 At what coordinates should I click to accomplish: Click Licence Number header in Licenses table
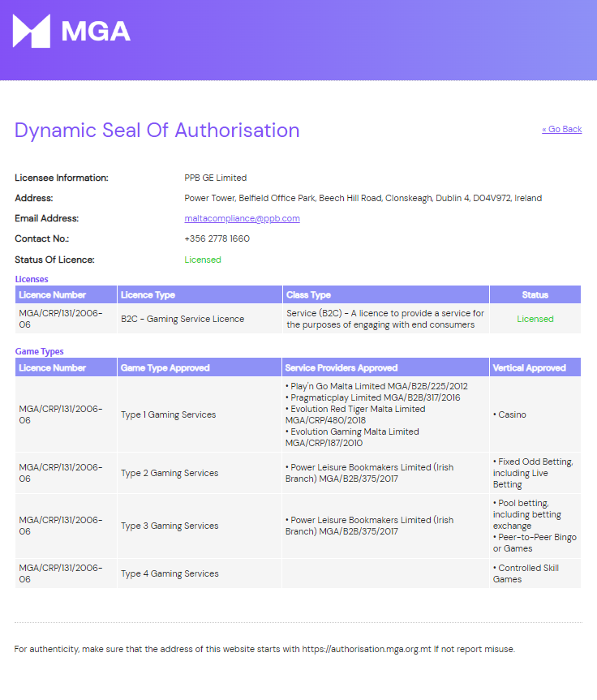coord(66,294)
